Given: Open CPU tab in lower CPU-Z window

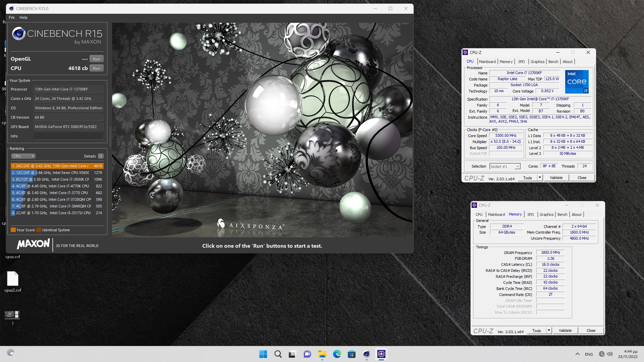Looking at the screenshot, I should [x=479, y=215].
